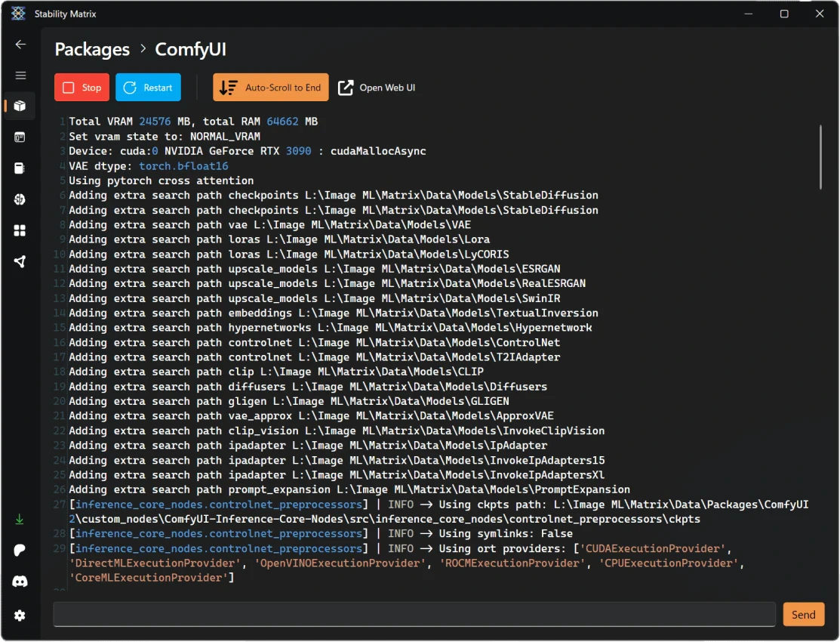Open the Packages cube icon

pyautogui.click(x=20, y=106)
